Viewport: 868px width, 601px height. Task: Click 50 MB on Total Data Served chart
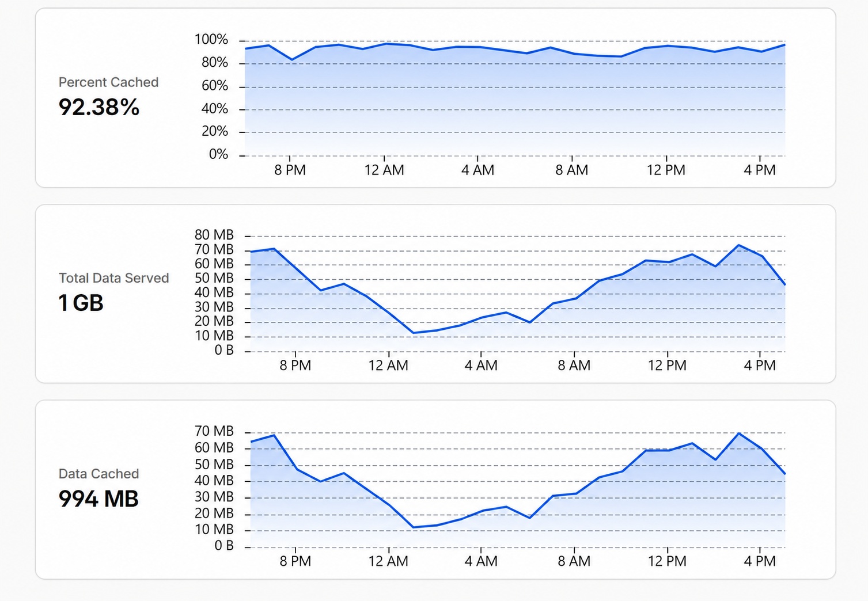click(x=214, y=278)
